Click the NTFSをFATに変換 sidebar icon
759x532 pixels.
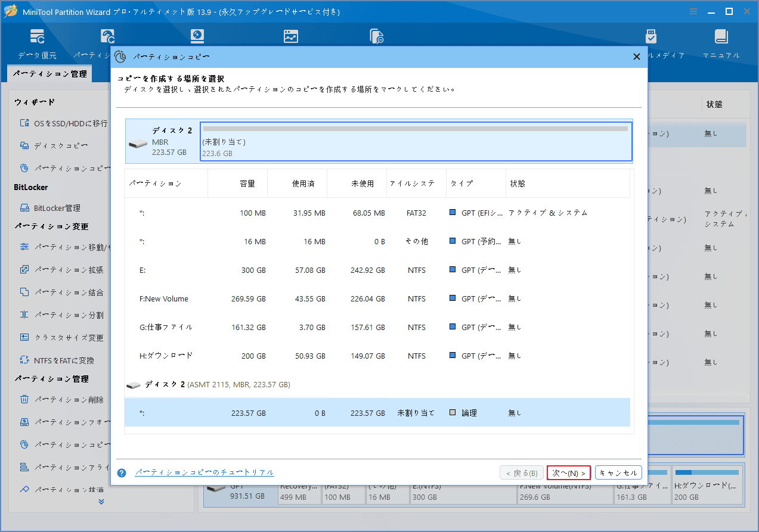pos(24,360)
